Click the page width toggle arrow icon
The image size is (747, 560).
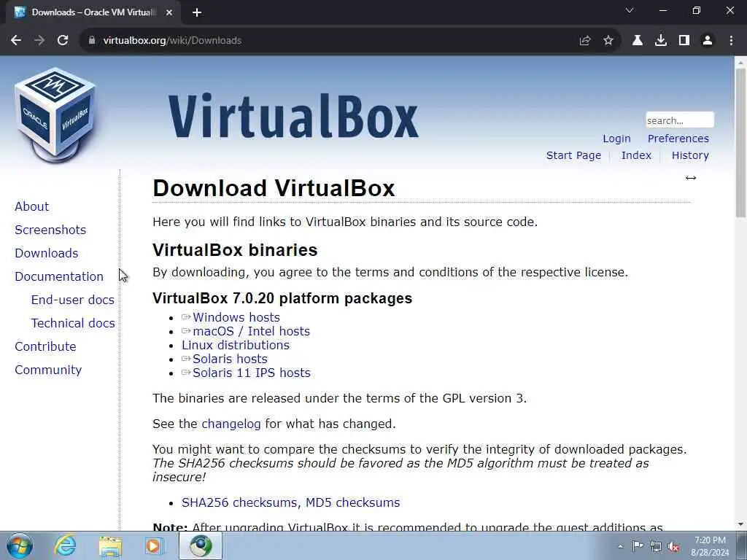coord(691,178)
